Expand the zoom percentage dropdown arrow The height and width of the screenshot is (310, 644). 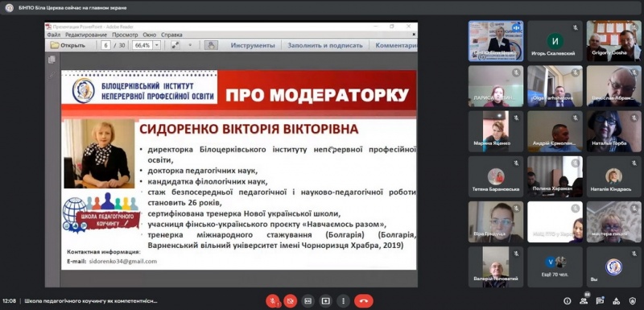tap(156, 45)
